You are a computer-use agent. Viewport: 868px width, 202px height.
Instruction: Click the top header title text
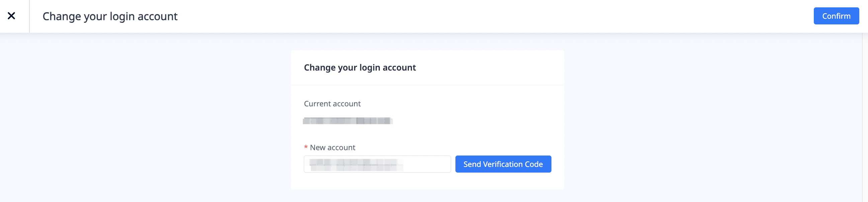(110, 16)
